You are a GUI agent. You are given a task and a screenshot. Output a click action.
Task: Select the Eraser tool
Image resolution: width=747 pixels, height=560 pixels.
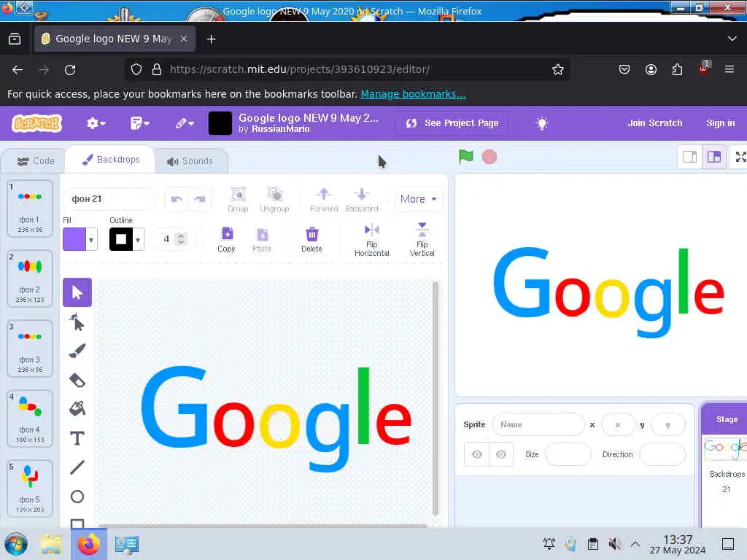(77, 380)
